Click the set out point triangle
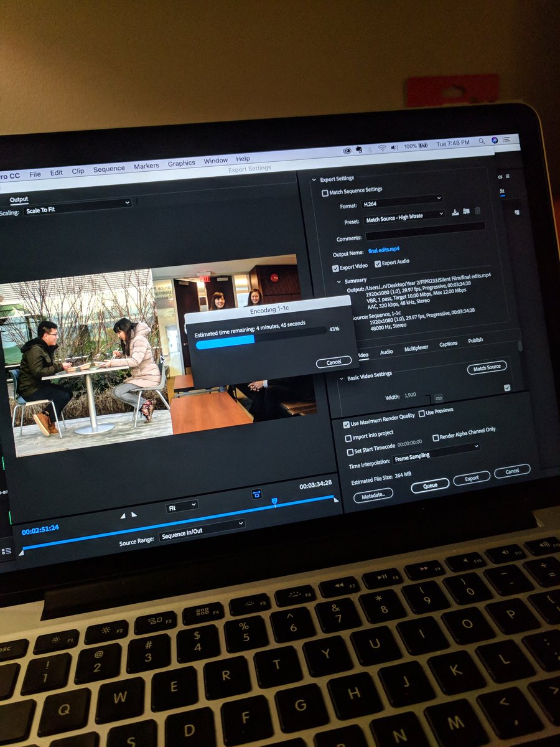Viewport: 560px width, 747px height. click(x=134, y=515)
